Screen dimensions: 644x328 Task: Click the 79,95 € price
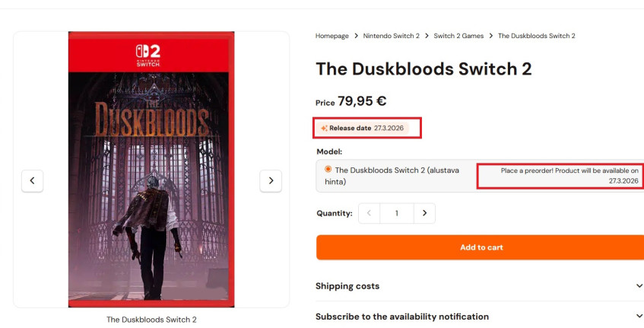click(362, 101)
